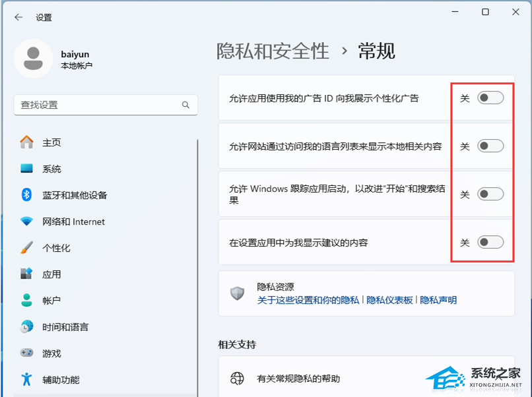Click the back arrow in the title bar

click(18, 18)
